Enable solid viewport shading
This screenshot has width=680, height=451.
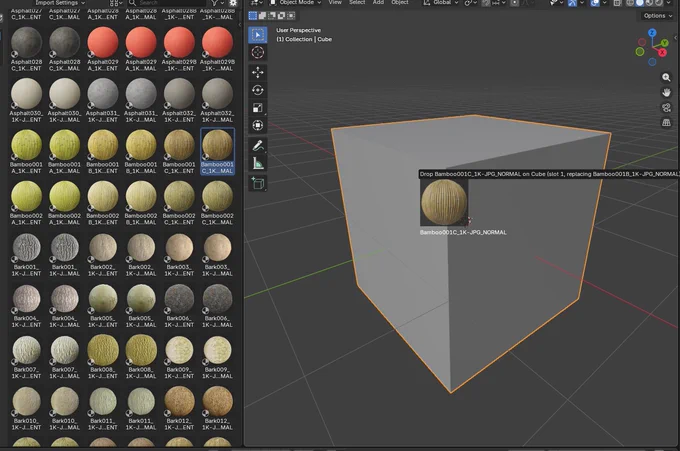640,3
